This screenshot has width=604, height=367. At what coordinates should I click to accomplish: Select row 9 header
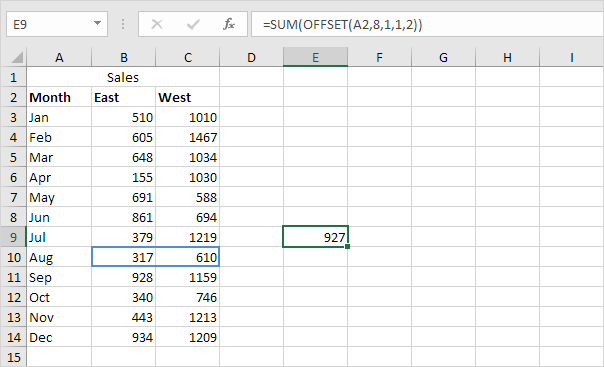[x=13, y=237]
